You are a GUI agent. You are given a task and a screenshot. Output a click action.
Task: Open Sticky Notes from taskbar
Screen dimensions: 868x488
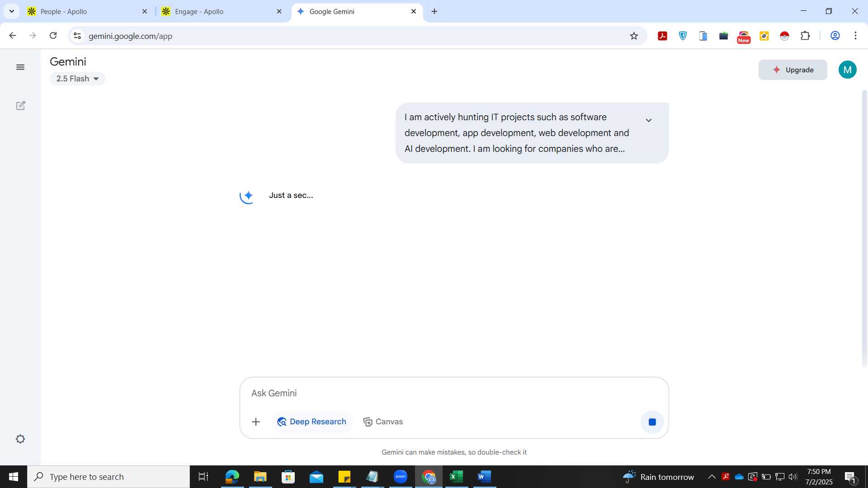[x=344, y=477]
